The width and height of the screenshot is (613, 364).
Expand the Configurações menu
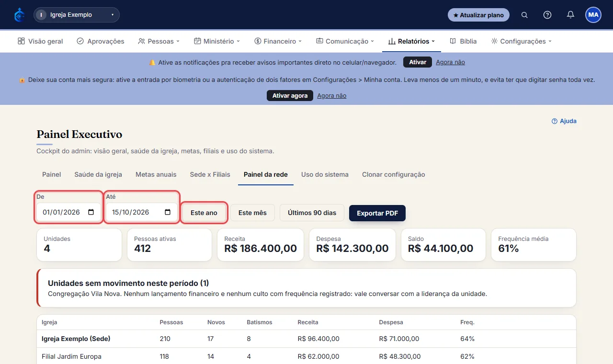point(522,41)
